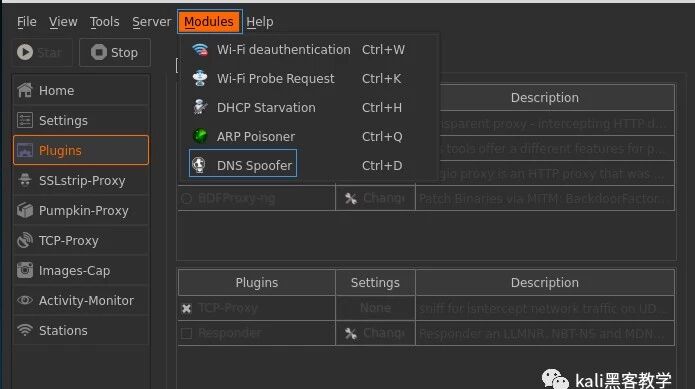The height and width of the screenshot is (389, 695).
Task: Select Wi-Fi deauthentication module
Action: [309, 50]
